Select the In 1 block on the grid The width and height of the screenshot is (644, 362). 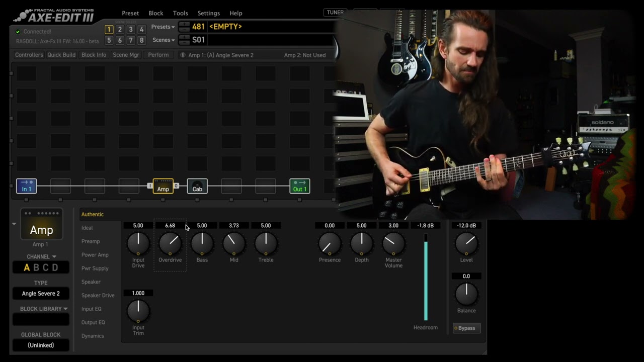(26, 186)
